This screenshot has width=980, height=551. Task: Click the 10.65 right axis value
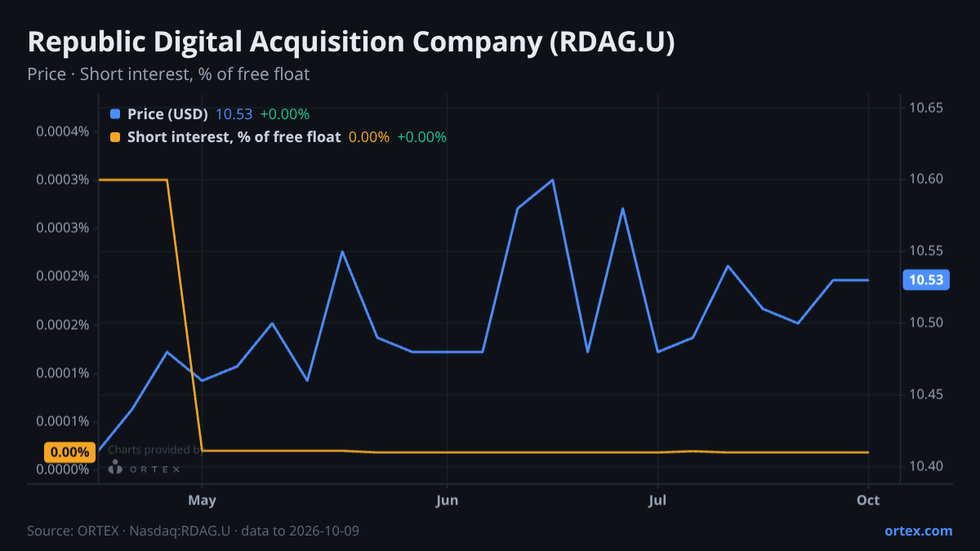coord(926,108)
